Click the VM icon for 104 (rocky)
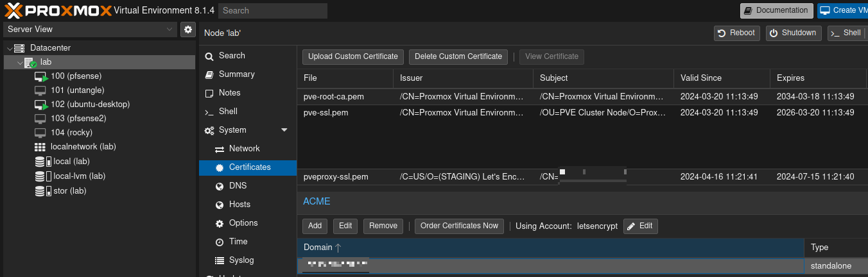The image size is (868, 277). [x=40, y=133]
